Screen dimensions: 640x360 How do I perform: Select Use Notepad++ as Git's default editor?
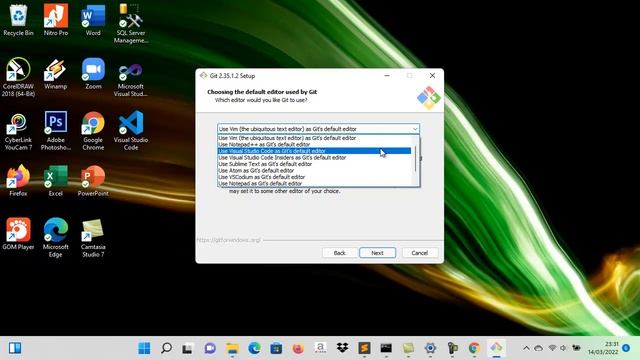[314, 144]
